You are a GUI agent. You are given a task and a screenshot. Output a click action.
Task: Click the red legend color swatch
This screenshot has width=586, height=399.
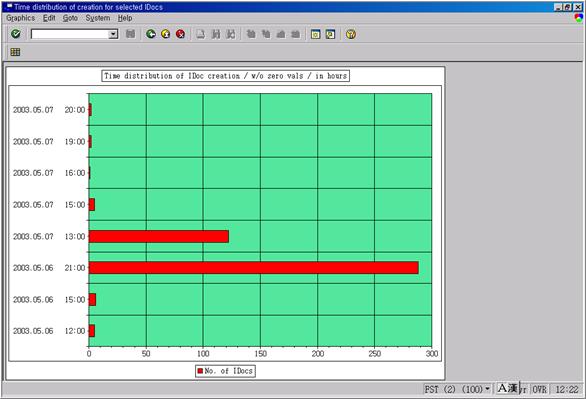click(200, 371)
